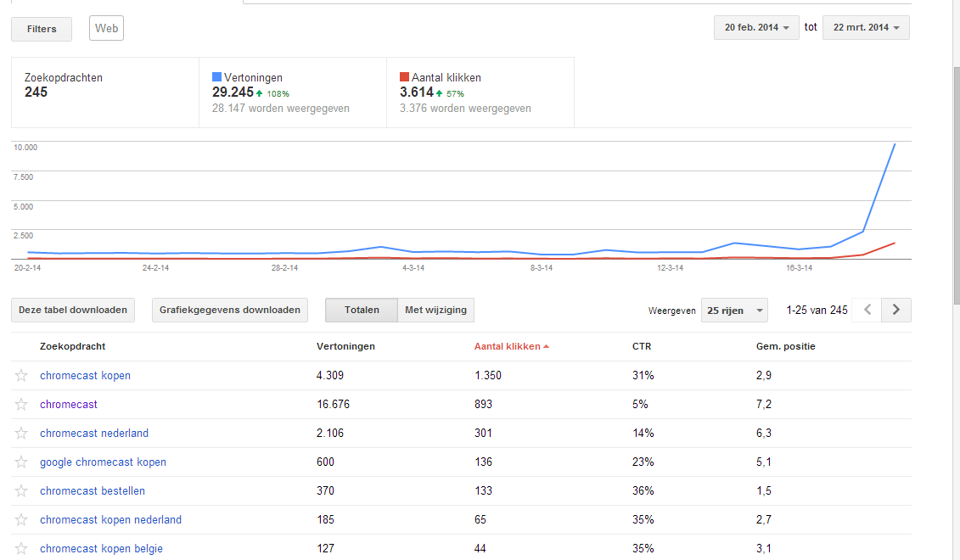Image resolution: width=960 pixels, height=560 pixels.
Task: Star the 'chromecast' query row
Action: tap(21, 404)
